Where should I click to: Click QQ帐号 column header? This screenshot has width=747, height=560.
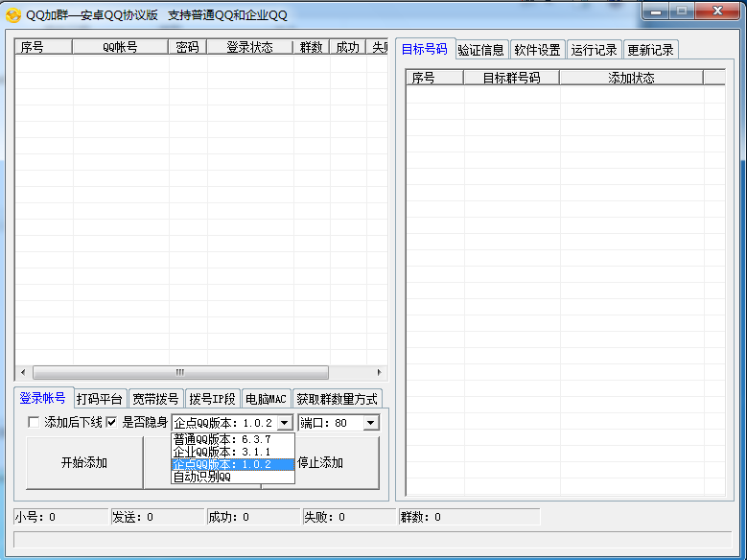point(121,47)
